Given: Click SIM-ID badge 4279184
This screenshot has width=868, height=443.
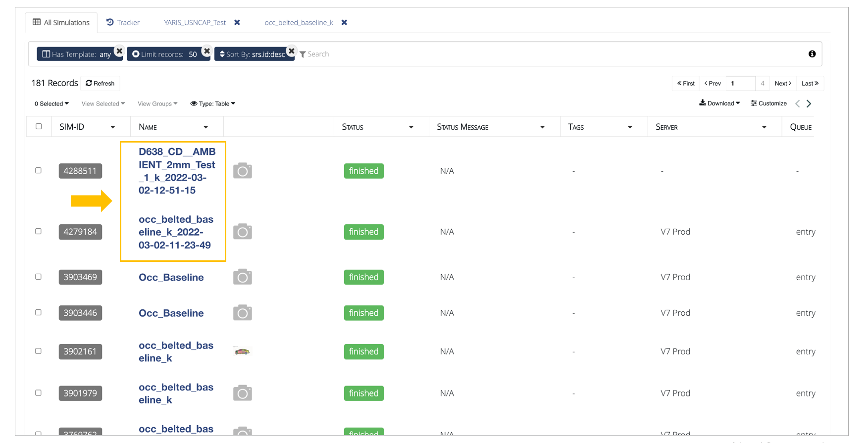Looking at the screenshot, I should point(80,232).
